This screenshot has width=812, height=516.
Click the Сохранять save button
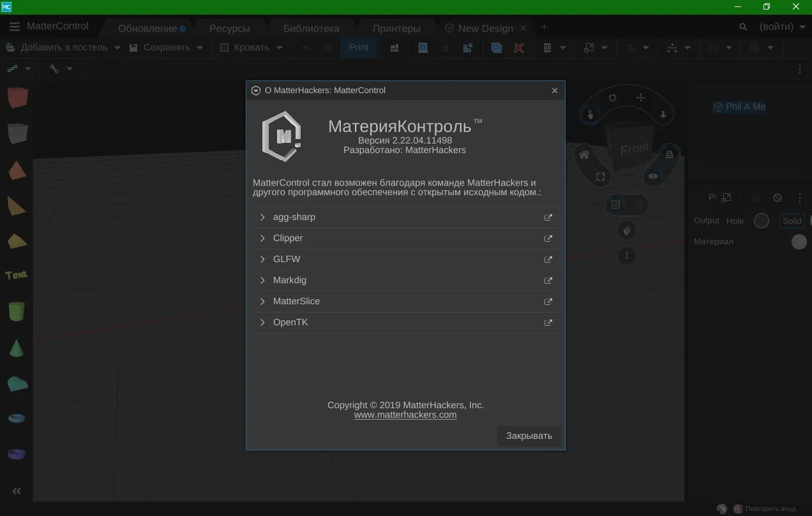(x=160, y=48)
